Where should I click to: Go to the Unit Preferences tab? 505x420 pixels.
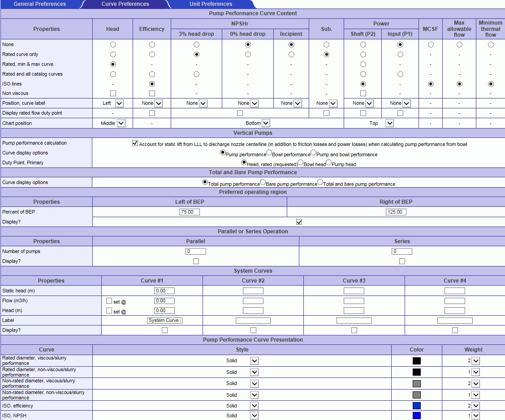click(x=211, y=4)
